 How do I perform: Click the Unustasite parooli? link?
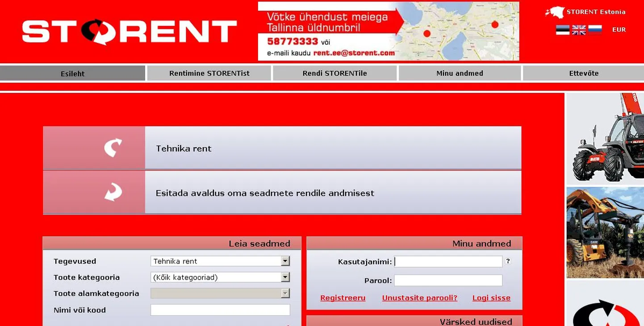420,298
